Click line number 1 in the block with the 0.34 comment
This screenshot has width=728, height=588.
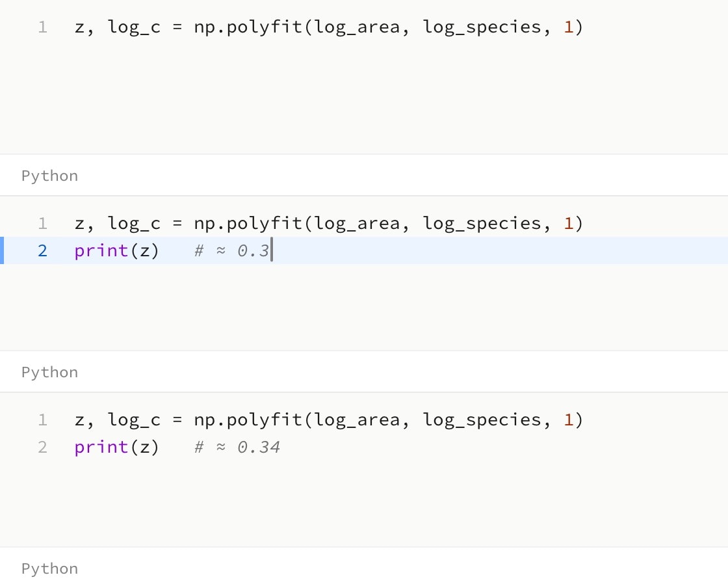click(x=43, y=420)
